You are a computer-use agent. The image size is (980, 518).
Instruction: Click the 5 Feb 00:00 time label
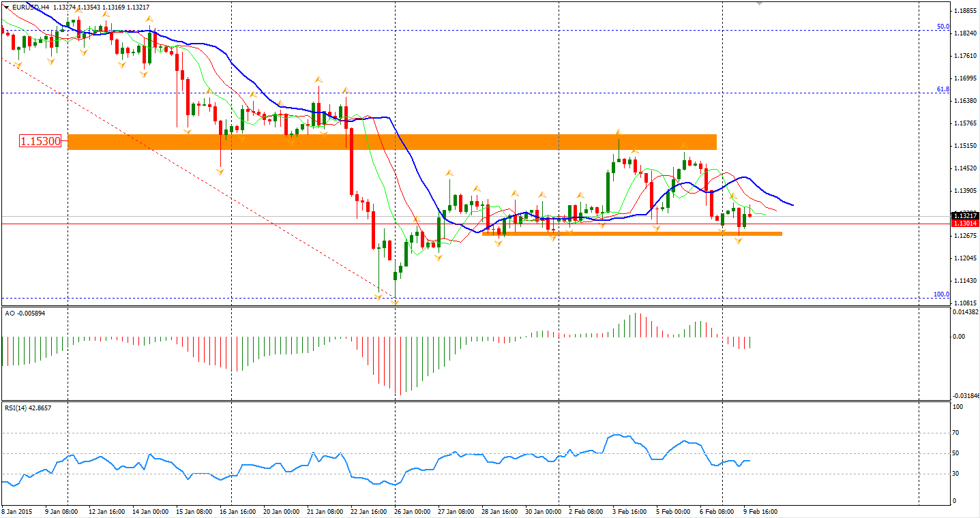click(x=672, y=511)
